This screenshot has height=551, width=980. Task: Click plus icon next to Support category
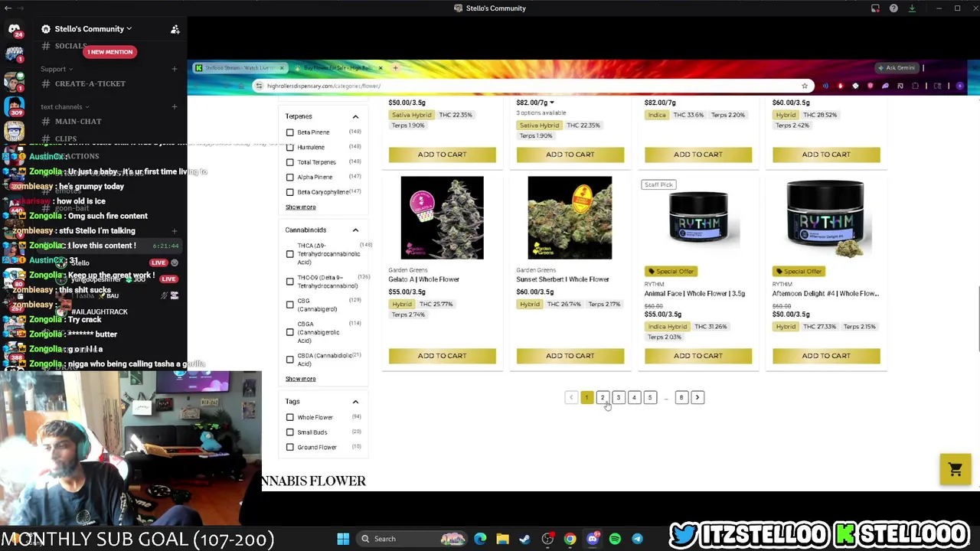[174, 69]
